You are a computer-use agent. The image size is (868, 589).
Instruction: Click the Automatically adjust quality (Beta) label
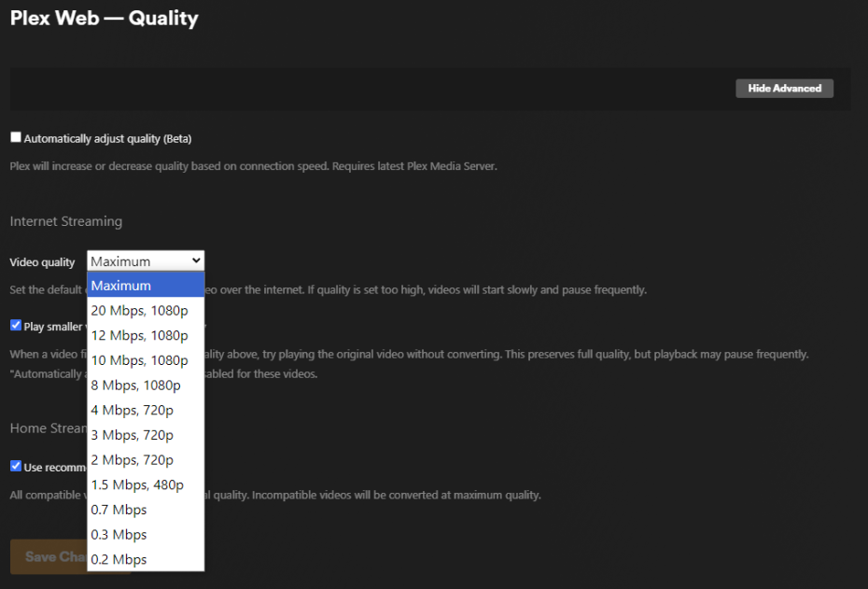pos(107,139)
